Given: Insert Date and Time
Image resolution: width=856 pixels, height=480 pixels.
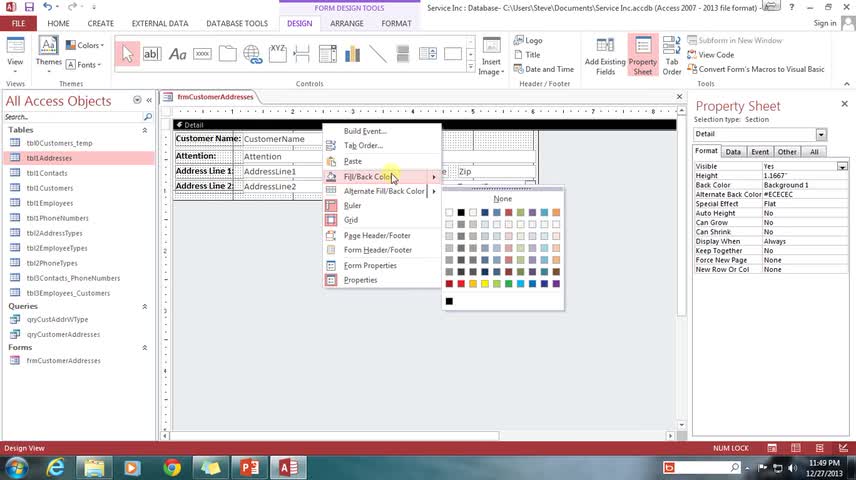Looking at the screenshot, I should pos(544,69).
